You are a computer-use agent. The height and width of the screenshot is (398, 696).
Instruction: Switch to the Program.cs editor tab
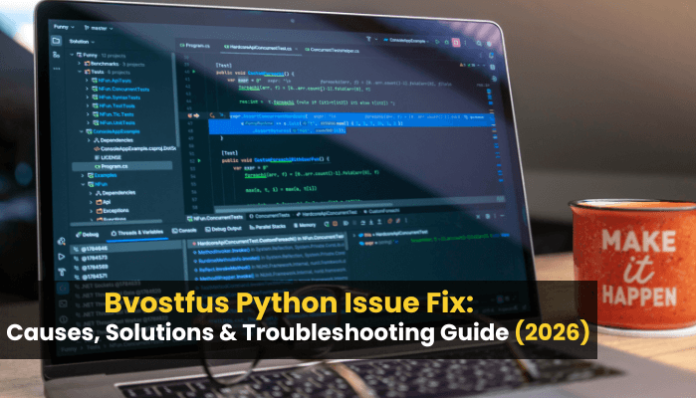point(195,45)
